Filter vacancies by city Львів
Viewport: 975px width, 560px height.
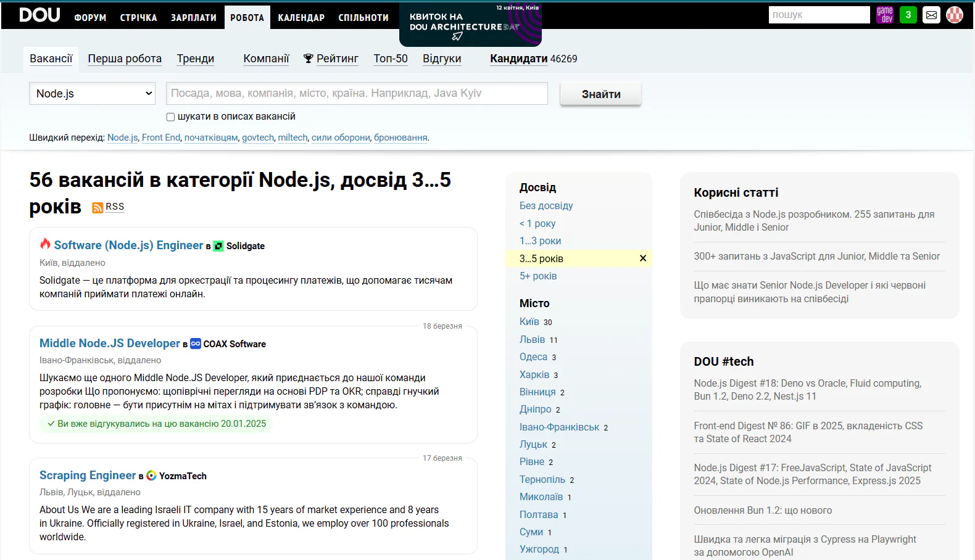click(x=533, y=340)
